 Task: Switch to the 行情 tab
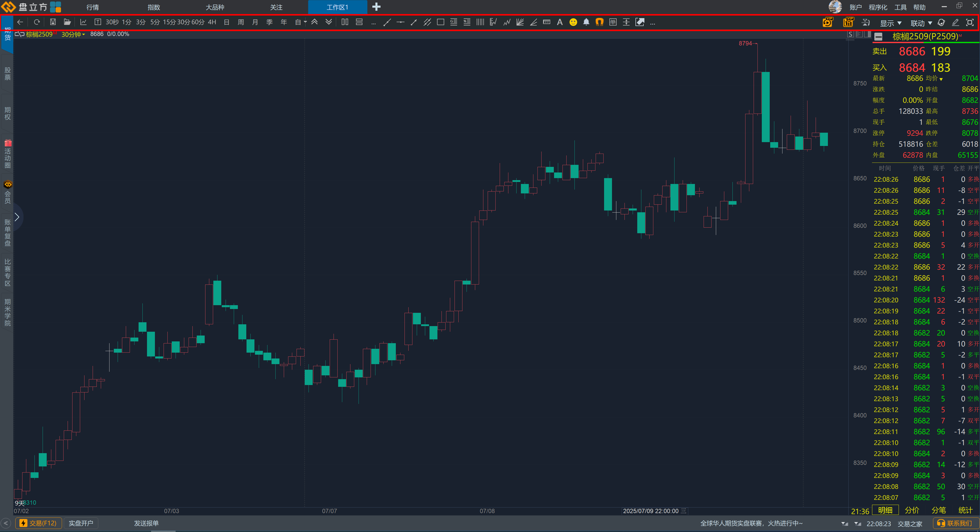92,7
